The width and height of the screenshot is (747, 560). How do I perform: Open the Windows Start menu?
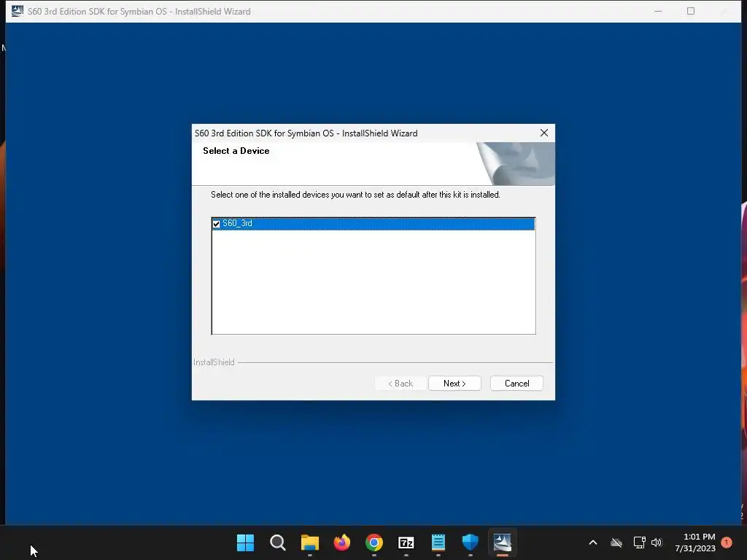[245, 542]
